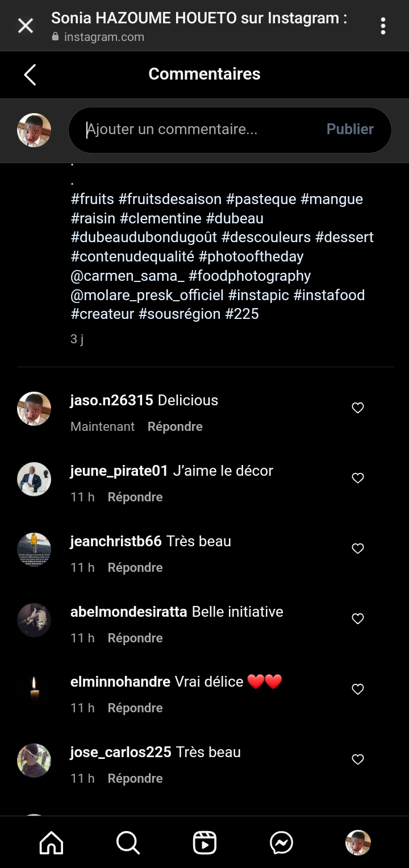The height and width of the screenshot is (868, 409).
Task: Tap Répondre under the Delicious comment
Action: click(175, 426)
